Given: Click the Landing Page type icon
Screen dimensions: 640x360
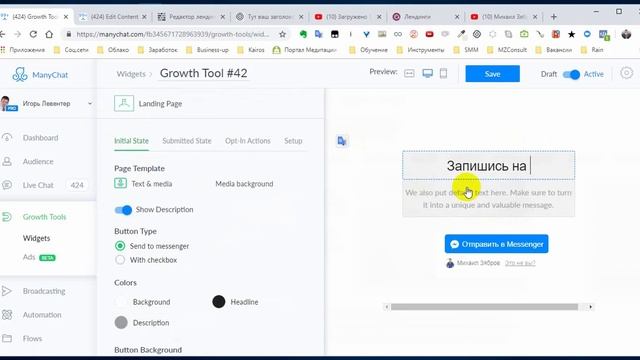Looking at the screenshot, I should coord(124,104).
